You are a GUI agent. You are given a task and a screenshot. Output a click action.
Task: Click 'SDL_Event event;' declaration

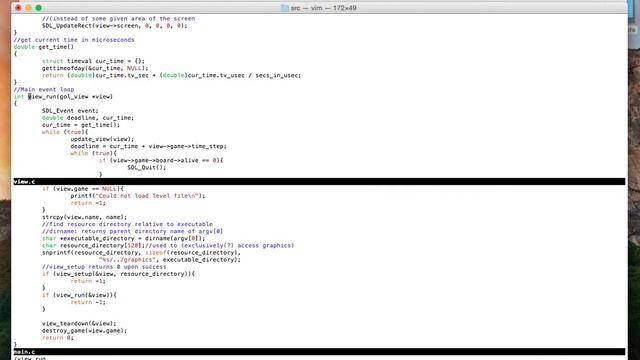(x=70, y=111)
